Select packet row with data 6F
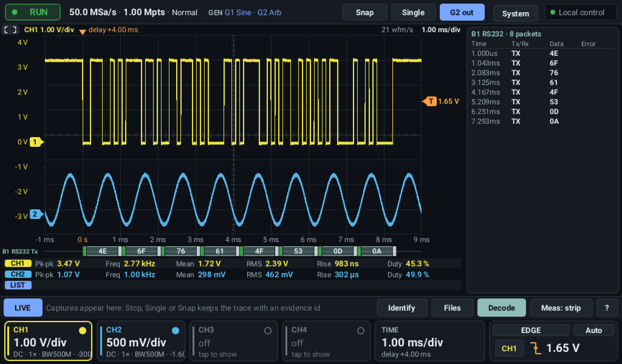This screenshot has width=622, height=364. (x=542, y=63)
